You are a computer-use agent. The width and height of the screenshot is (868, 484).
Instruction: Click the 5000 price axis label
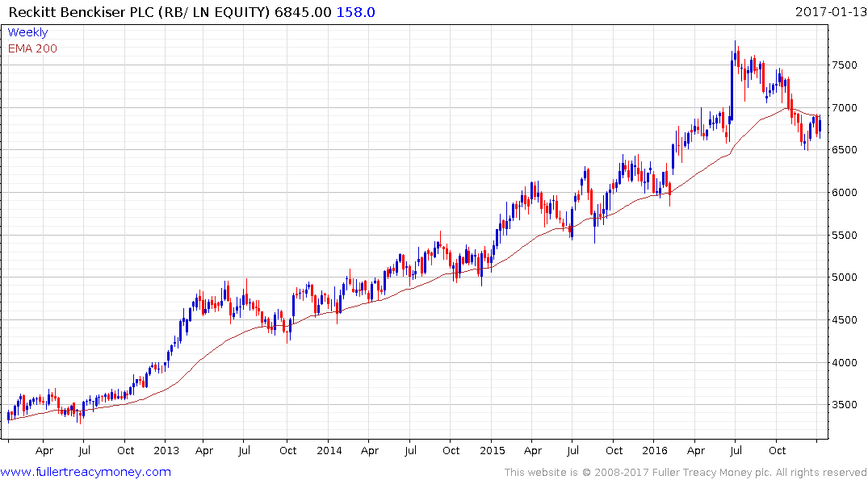[x=844, y=277]
